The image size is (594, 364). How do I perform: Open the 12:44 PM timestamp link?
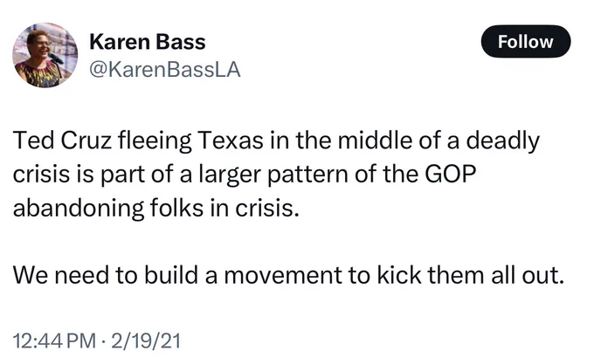[54, 340]
